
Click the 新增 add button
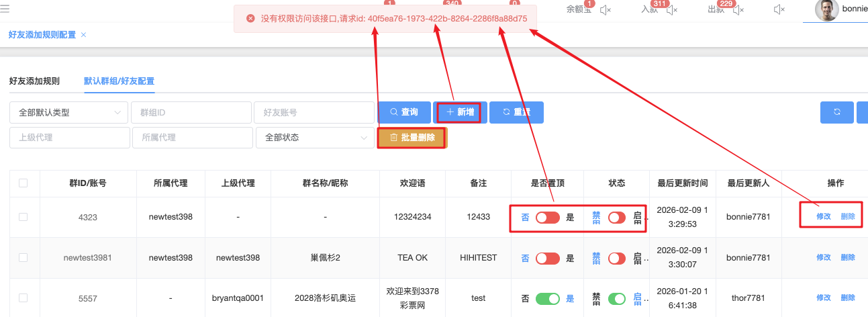click(460, 112)
